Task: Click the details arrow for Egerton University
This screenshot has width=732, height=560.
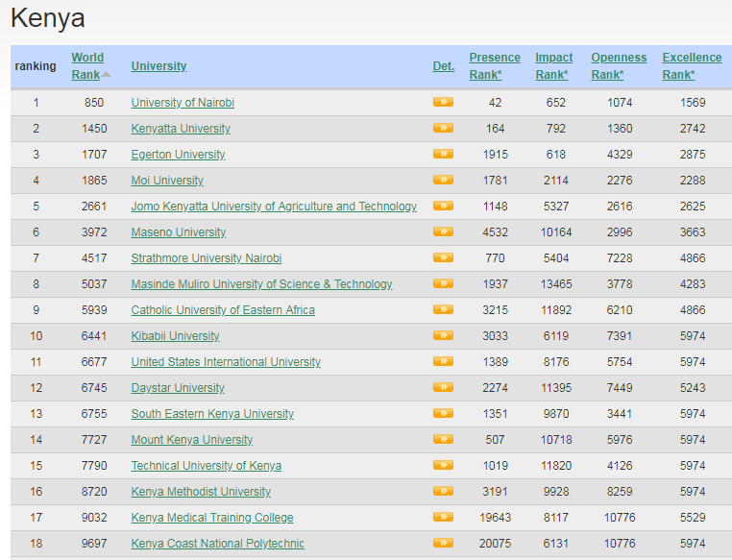Action: tap(443, 154)
